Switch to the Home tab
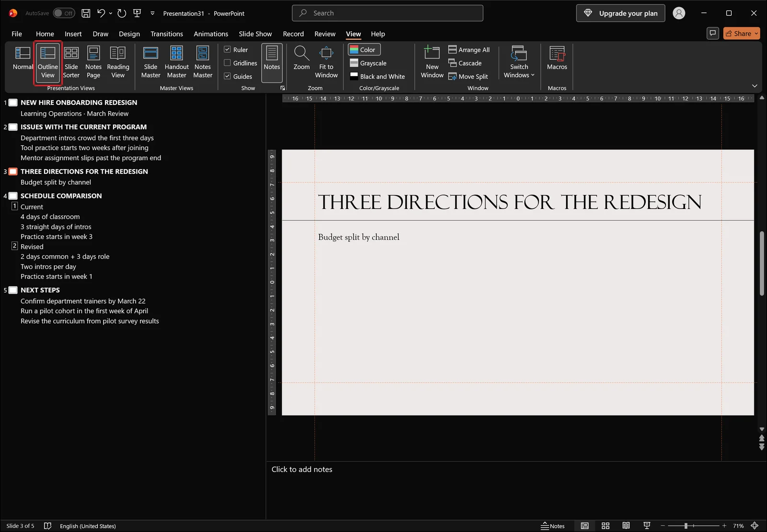 click(45, 34)
